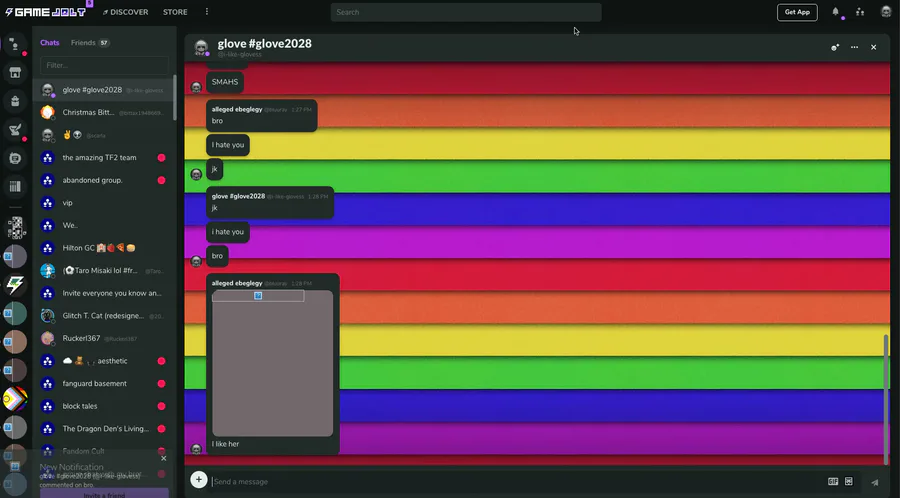900x498 pixels.
Task: Open the sticker/emoji picker icon
Action: (849, 481)
